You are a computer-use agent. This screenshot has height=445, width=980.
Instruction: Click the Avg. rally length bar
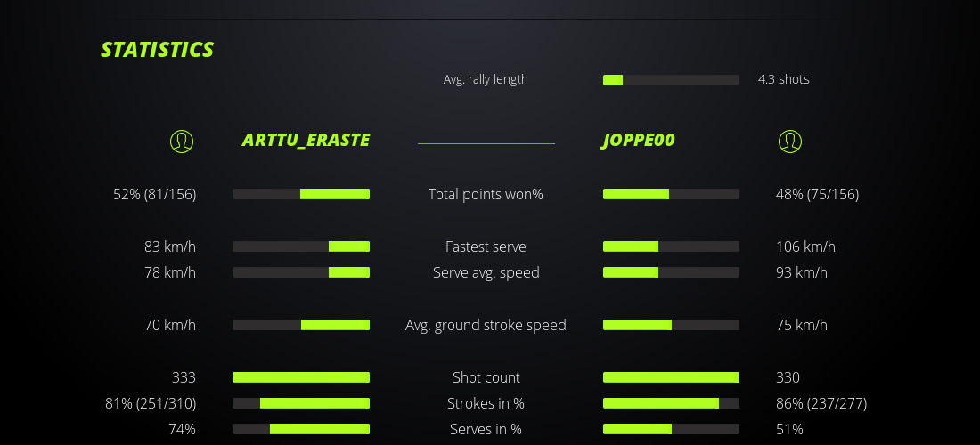[671, 80]
